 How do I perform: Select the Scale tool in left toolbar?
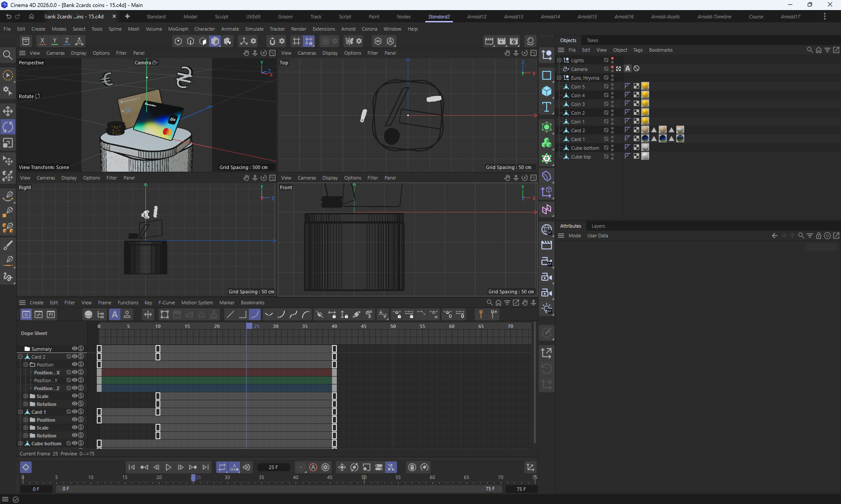pyautogui.click(x=8, y=143)
